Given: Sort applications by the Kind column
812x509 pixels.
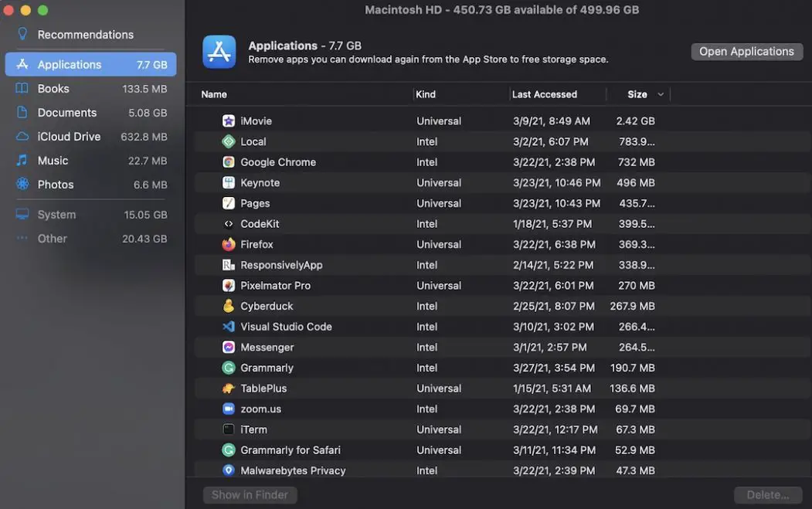Looking at the screenshot, I should pyautogui.click(x=425, y=93).
